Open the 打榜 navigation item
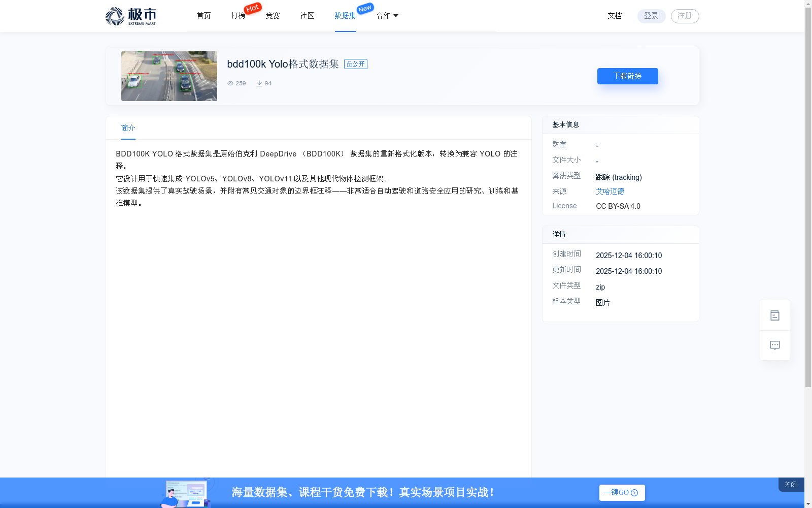This screenshot has height=508, width=812. pos(238,16)
